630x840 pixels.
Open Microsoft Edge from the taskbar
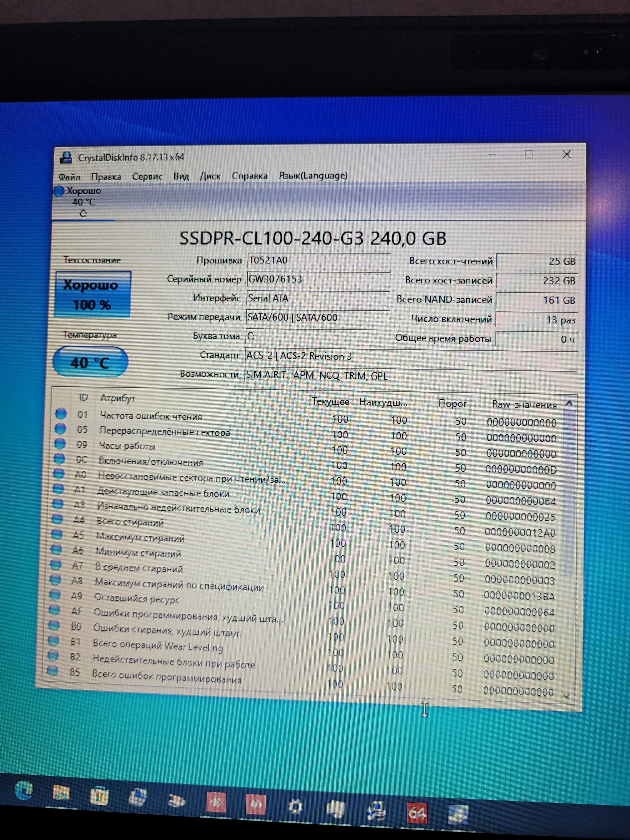click(24, 791)
